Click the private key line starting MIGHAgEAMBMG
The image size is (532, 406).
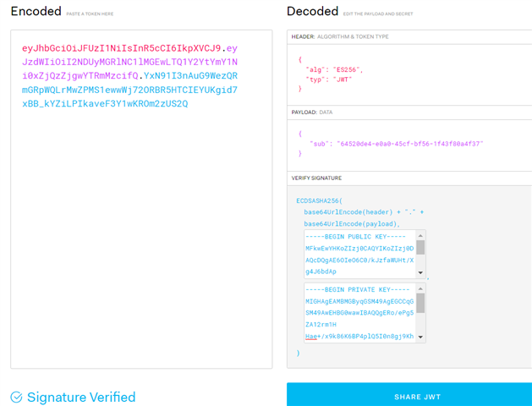click(x=359, y=301)
